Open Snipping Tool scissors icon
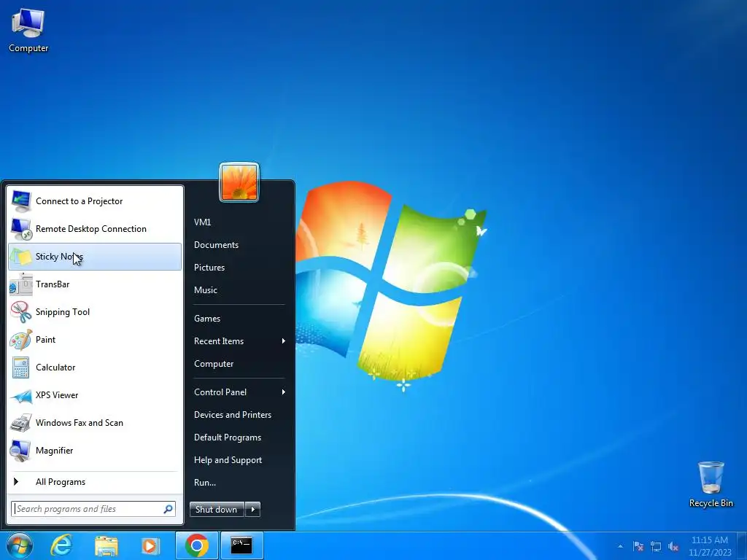The image size is (747, 560). (x=21, y=312)
